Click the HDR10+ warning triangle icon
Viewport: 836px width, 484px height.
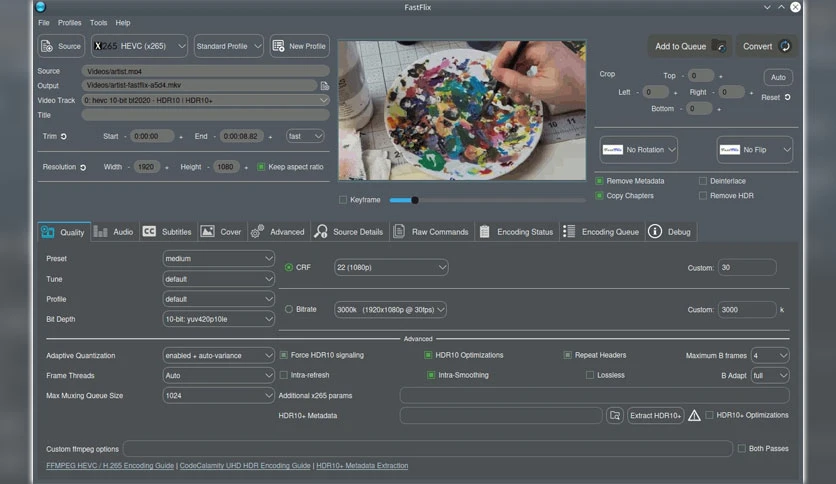click(x=694, y=416)
